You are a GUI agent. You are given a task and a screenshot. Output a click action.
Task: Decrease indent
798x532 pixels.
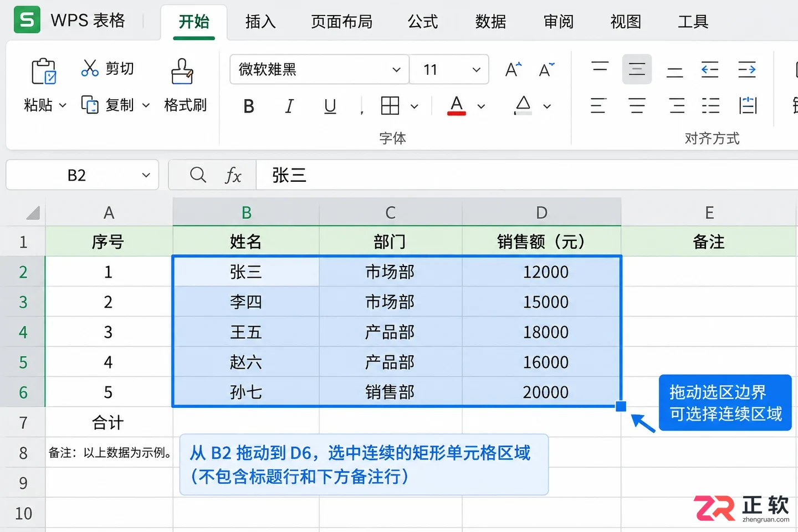point(710,69)
